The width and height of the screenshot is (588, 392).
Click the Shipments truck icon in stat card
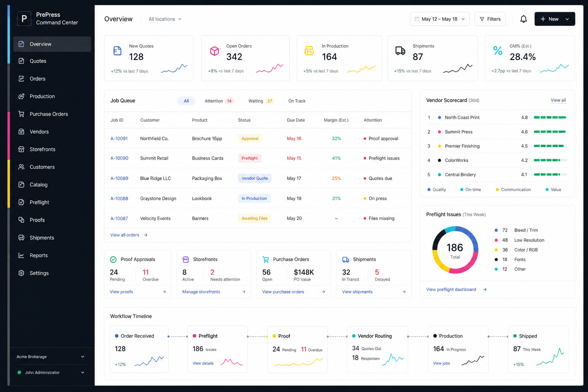(400, 51)
